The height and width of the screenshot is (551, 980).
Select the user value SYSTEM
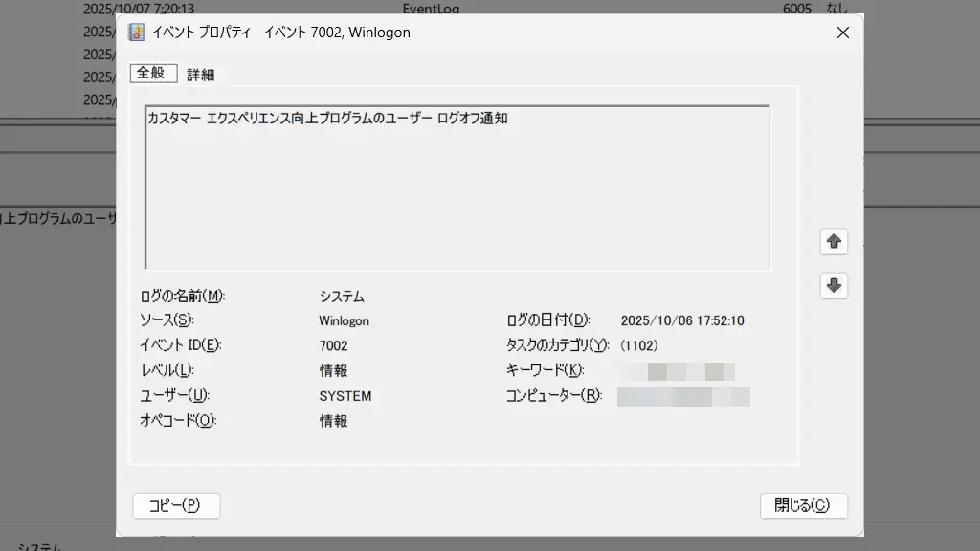point(345,396)
